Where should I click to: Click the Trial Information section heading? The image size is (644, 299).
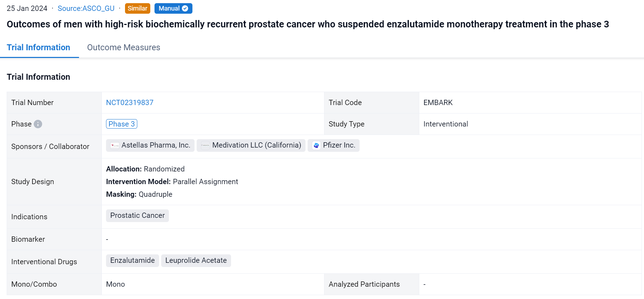[x=39, y=77]
